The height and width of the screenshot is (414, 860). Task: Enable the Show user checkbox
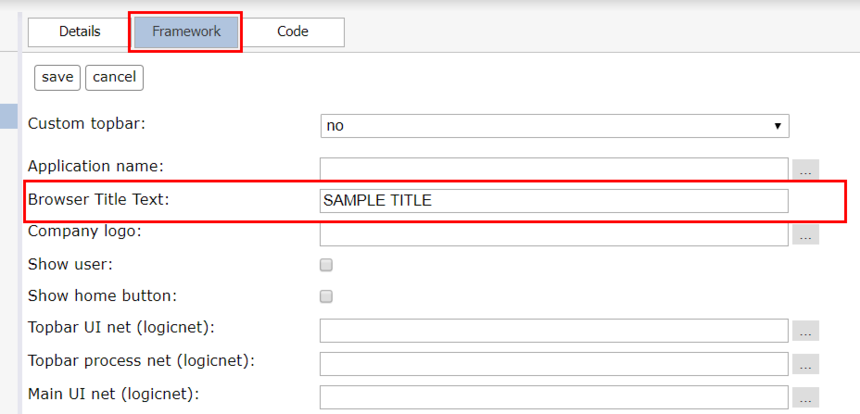[x=326, y=265]
